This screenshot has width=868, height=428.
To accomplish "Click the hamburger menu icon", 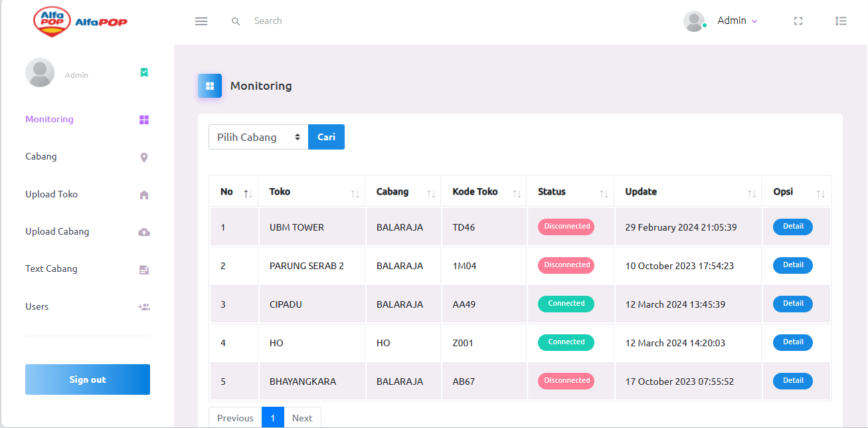I will tap(201, 21).
